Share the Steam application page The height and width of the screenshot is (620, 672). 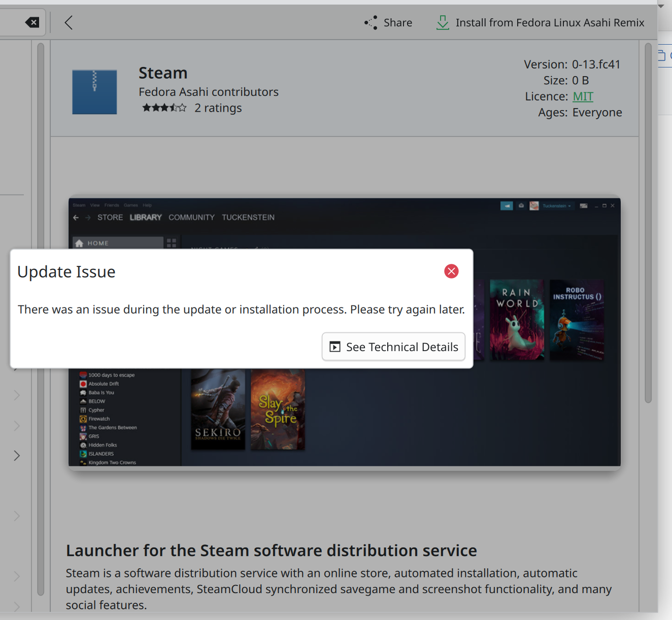click(x=388, y=22)
